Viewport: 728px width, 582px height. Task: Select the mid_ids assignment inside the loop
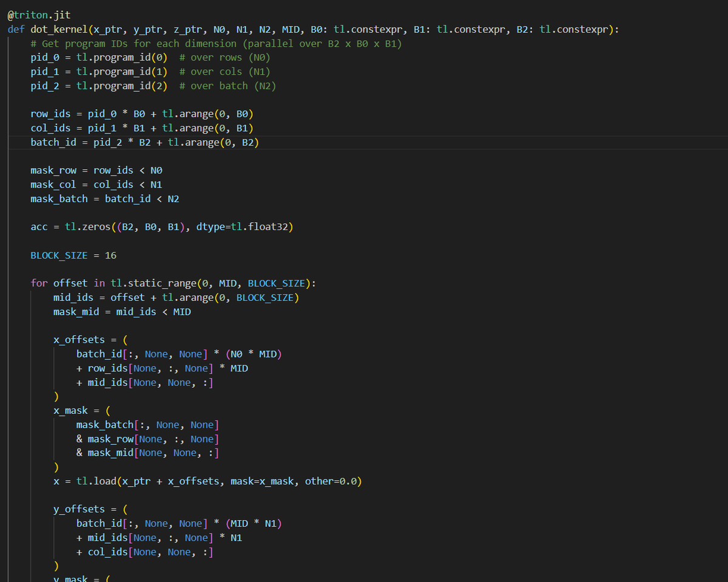click(x=75, y=297)
